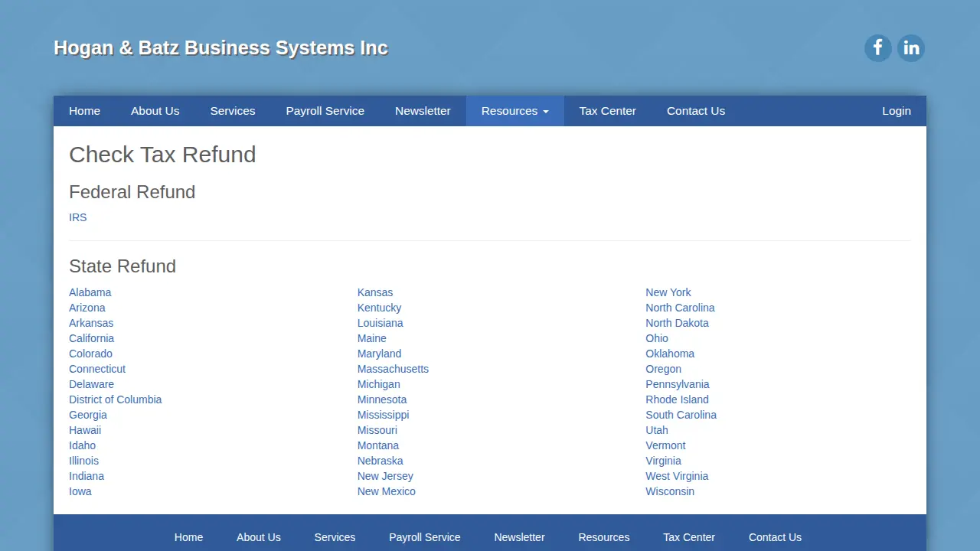The height and width of the screenshot is (551, 980).
Task: Open Newsletter in top navigation
Action: click(x=423, y=111)
